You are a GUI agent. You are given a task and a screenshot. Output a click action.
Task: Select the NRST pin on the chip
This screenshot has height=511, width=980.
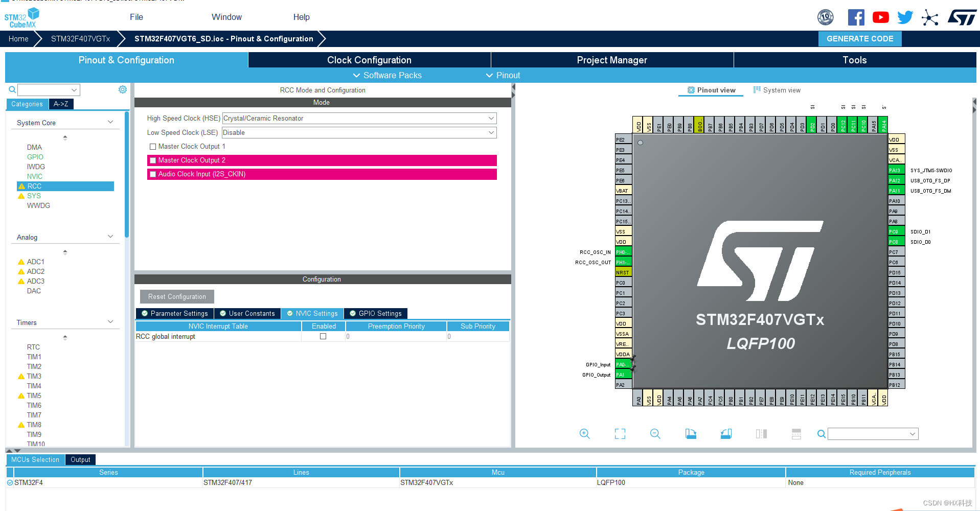623,272
